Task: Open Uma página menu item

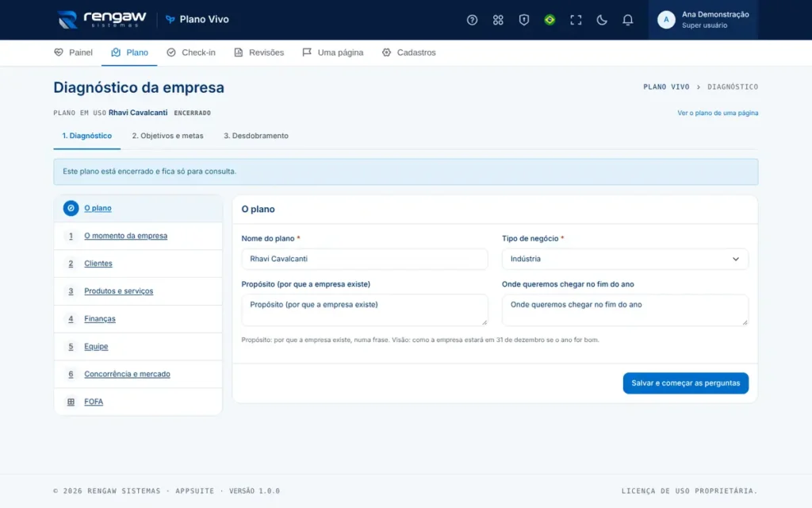Action: (x=332, y=52)
